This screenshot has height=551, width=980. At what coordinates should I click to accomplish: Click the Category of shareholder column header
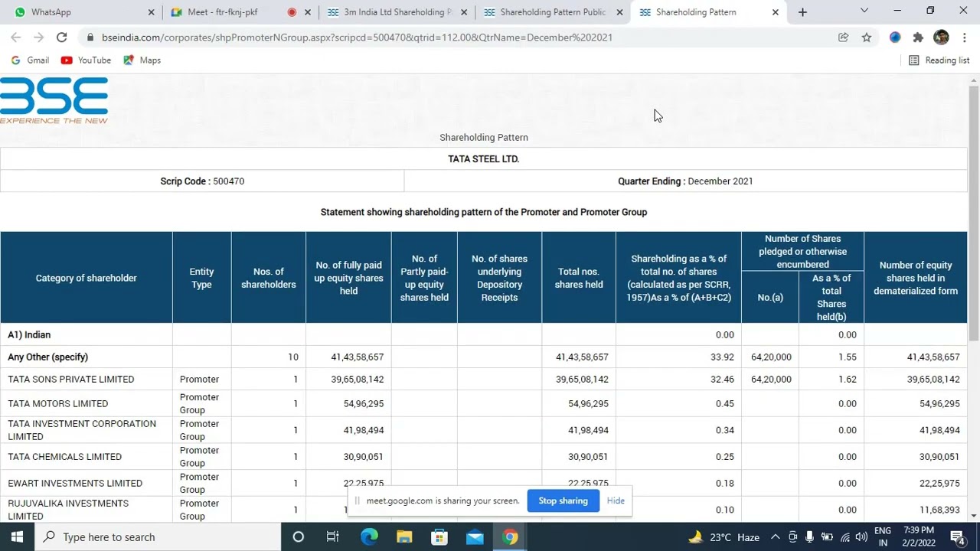(87, 278)
